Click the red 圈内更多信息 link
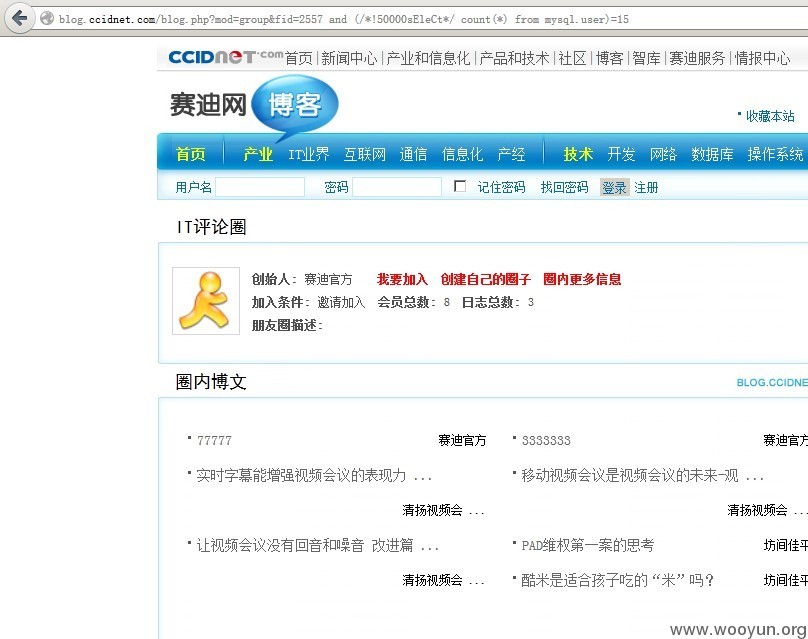This screenshot has height=639, width=808. click(x=582, y=279)
